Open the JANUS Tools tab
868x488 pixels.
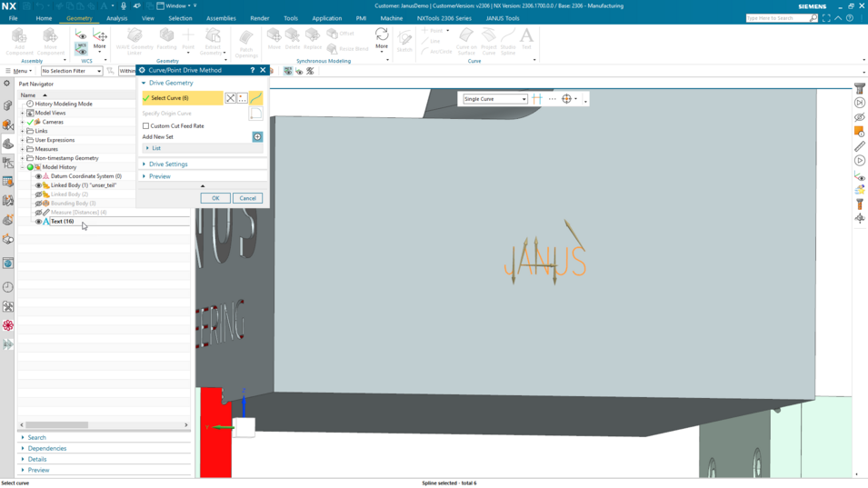503,18
